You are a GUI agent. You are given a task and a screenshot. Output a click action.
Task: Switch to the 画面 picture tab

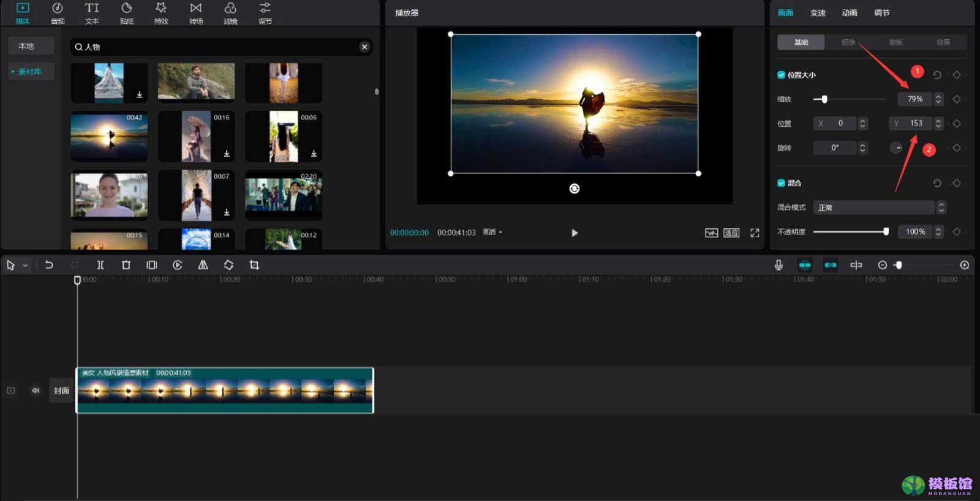pyautogui.click(x=785, y=13)
